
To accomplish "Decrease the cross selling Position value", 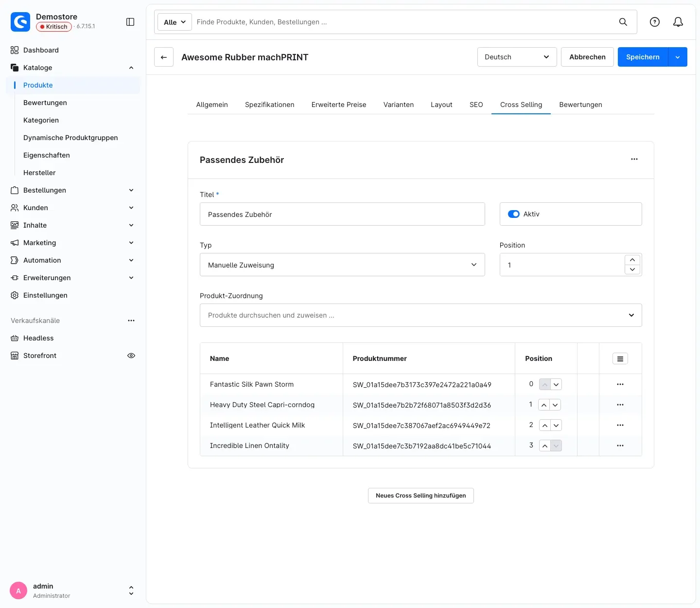I will click(x=632, y=269).
